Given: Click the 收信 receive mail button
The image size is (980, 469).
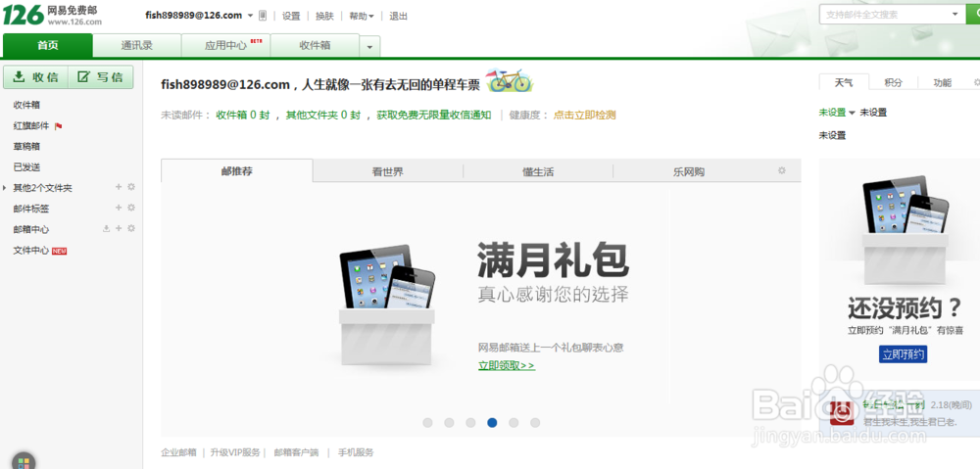Looking at the screenshot, I should pos(35,76).
